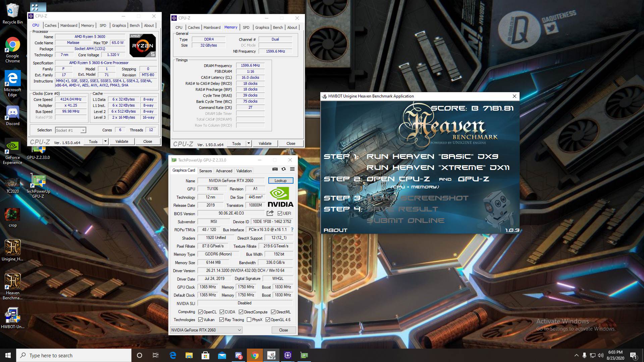The image size is (644, 362).
Task: Switch to the CPU-Z taskbar button
Action: coord(288,355)
